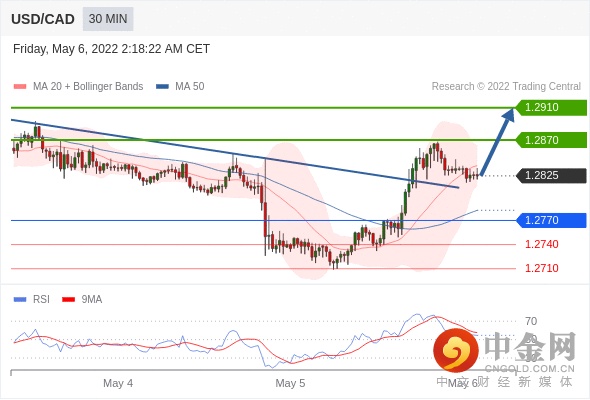Click the 1.2710 red support label
This screenshot has height=400, width=590.
coord(542,268)
